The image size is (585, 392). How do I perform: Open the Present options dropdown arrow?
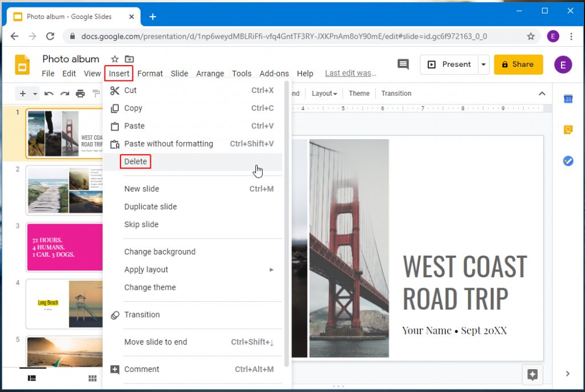[x=483, y=64]
